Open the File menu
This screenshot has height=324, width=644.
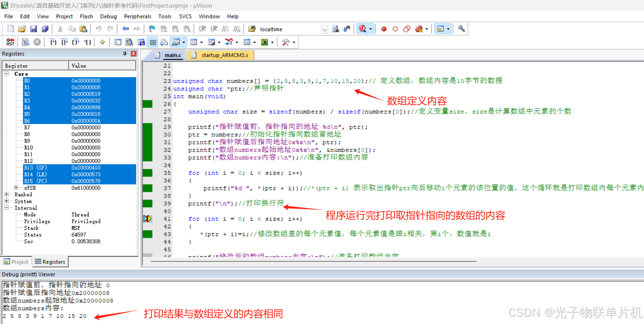(8, 16)
